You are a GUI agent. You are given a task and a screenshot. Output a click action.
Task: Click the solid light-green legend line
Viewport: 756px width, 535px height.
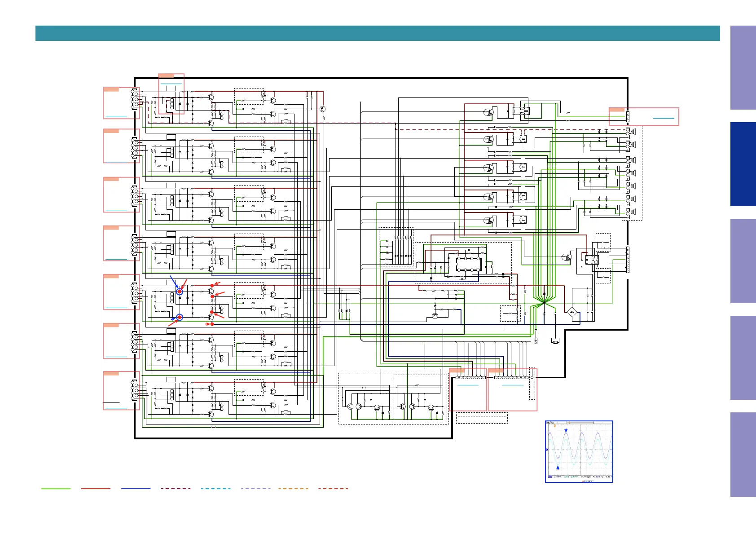coord(56,489)
